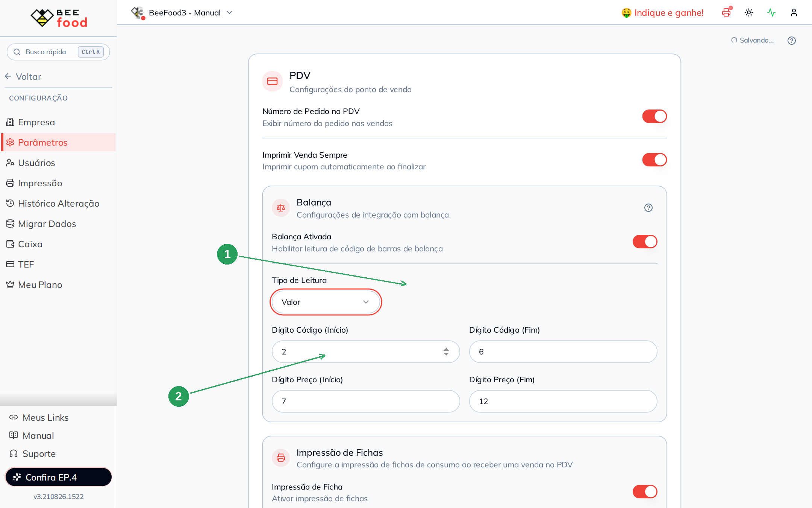This screenshot has height=508, width=812.
Task: Click stepper arrows on Dígito Código Início
Action: 446,351
